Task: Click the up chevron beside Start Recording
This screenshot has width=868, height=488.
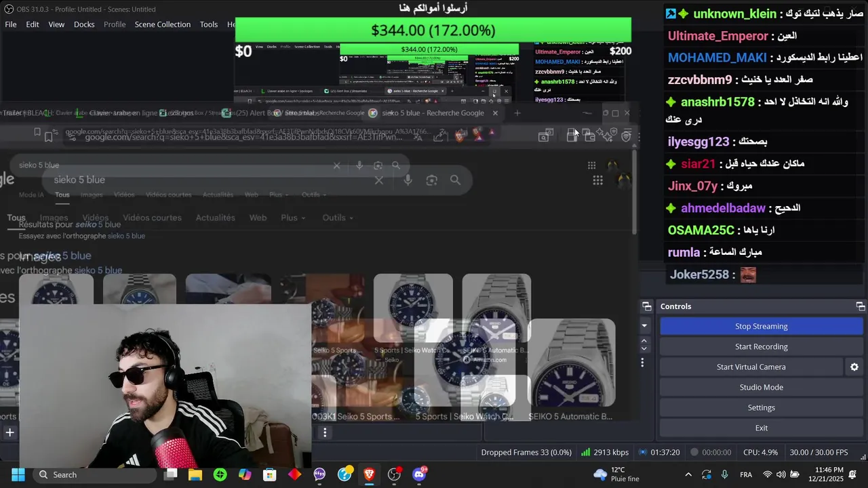Action: pos(644,341)
